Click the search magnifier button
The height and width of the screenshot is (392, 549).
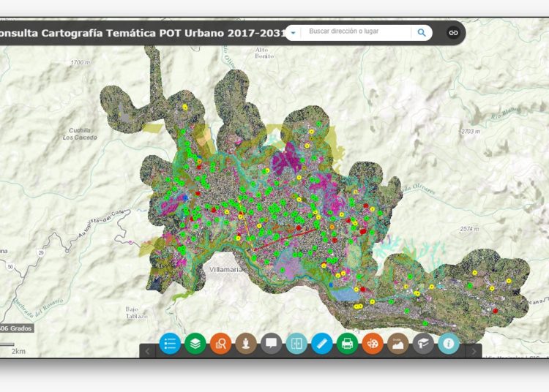422,33
